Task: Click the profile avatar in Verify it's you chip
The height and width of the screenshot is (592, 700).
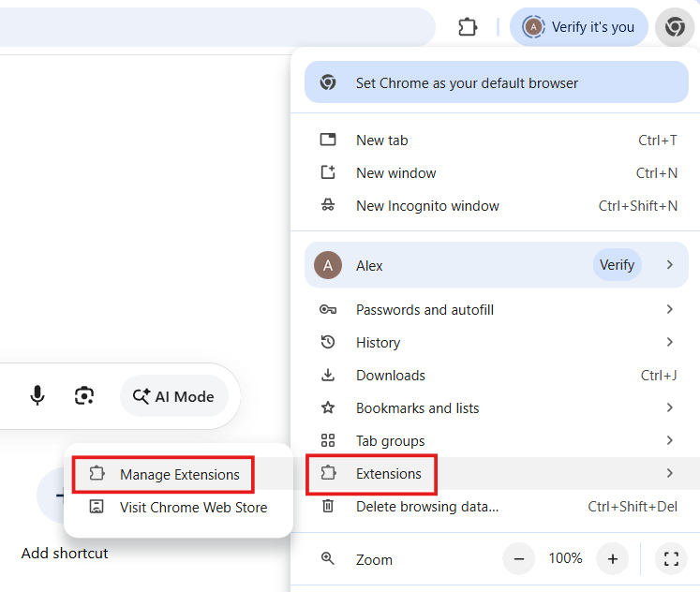Action: click(533, 27)
